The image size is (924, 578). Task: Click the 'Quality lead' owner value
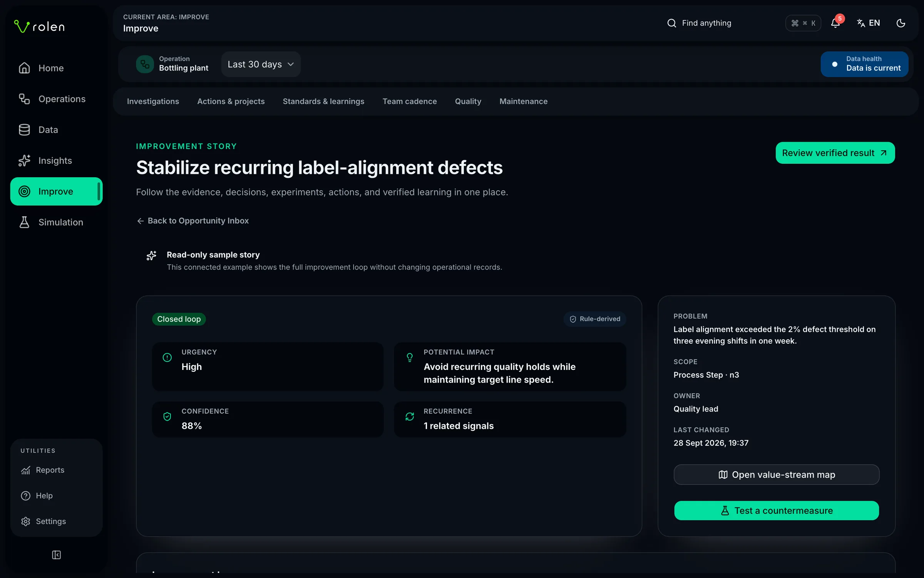(696, 409)
